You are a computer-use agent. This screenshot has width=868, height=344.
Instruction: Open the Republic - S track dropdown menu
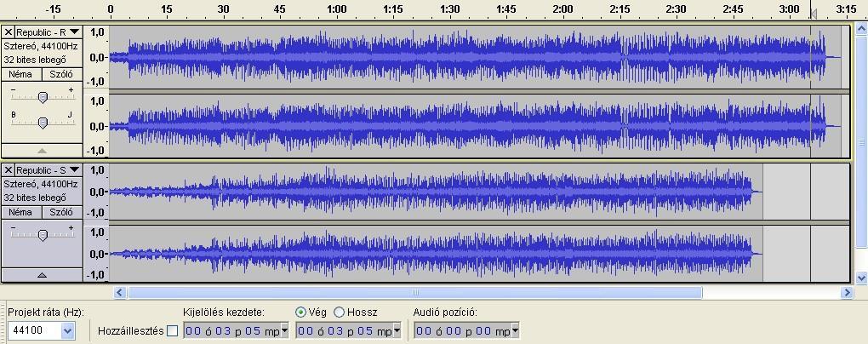point(74,170)
